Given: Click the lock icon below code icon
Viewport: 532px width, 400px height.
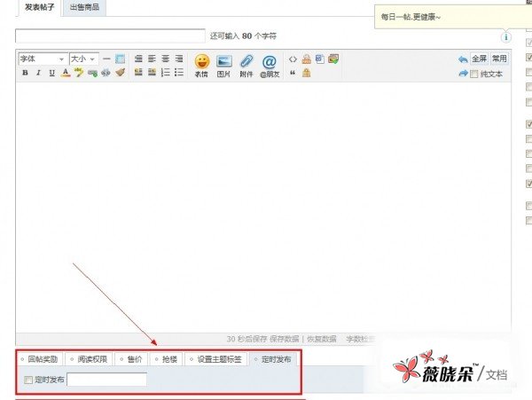Looking at the screenshot, I should pos(307,73).
